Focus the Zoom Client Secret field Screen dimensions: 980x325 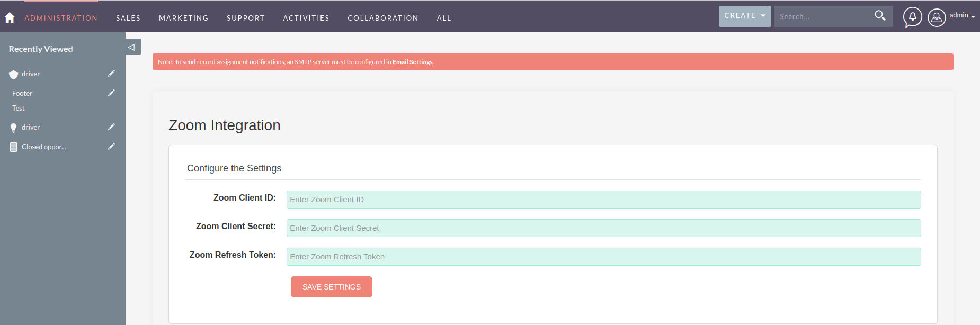click(603, 228)
